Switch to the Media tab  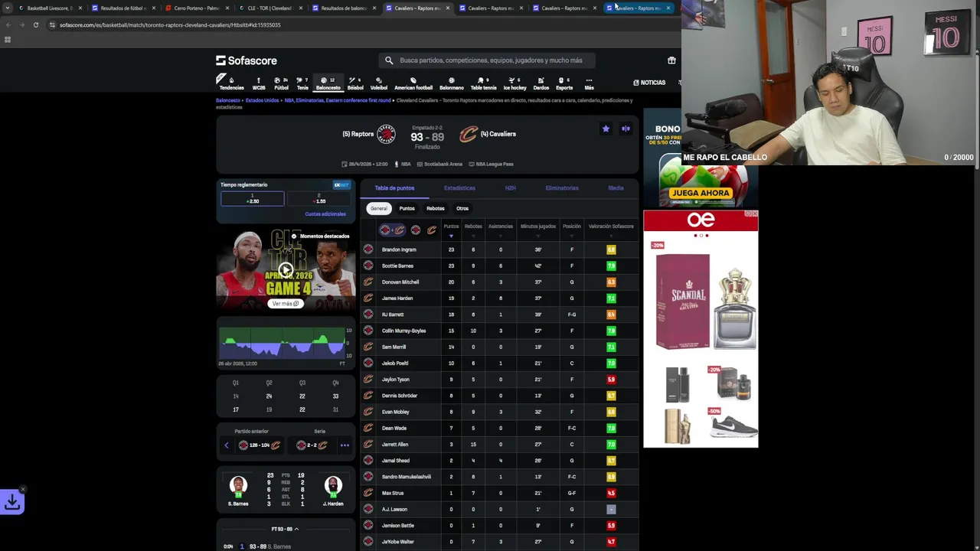[616, 188]
